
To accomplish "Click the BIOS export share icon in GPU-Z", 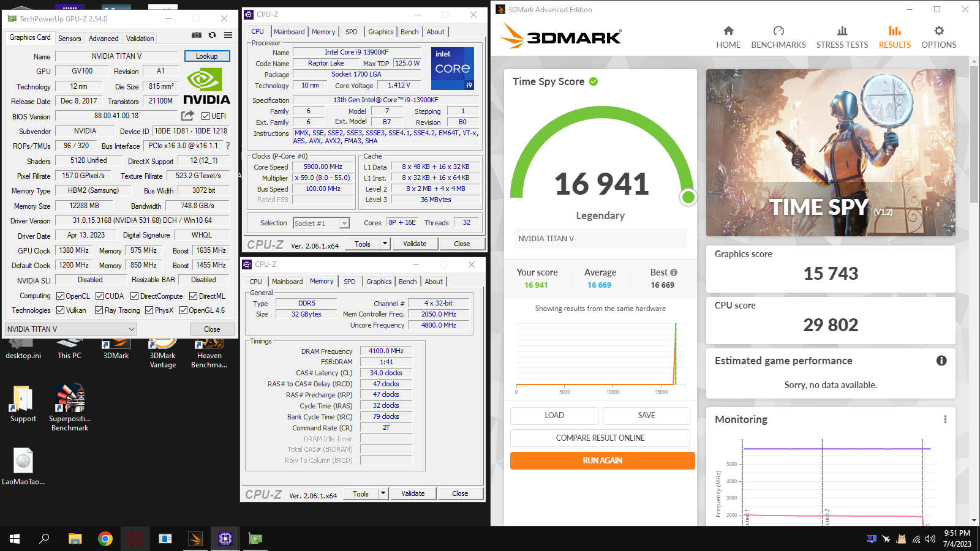I will [x=187, y=116].
